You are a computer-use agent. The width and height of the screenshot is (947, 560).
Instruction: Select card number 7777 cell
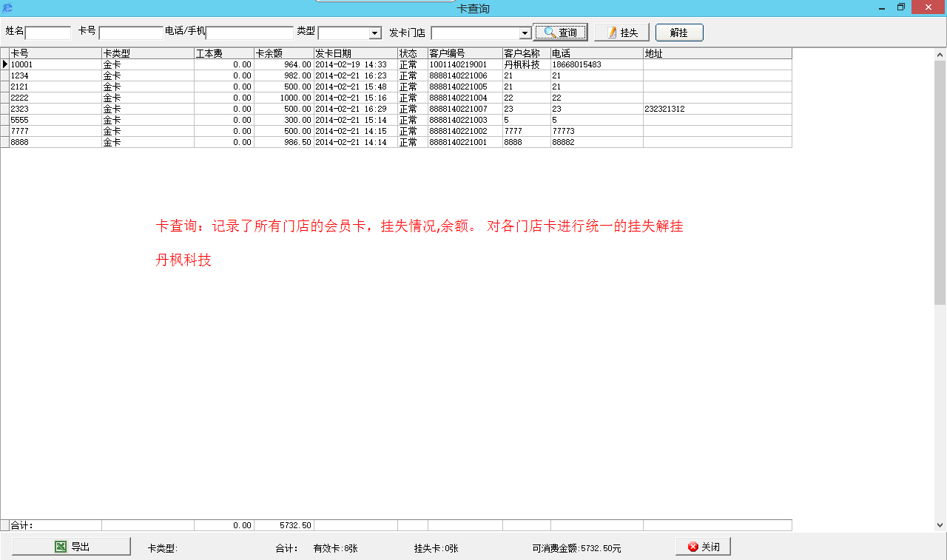[55, 131]
